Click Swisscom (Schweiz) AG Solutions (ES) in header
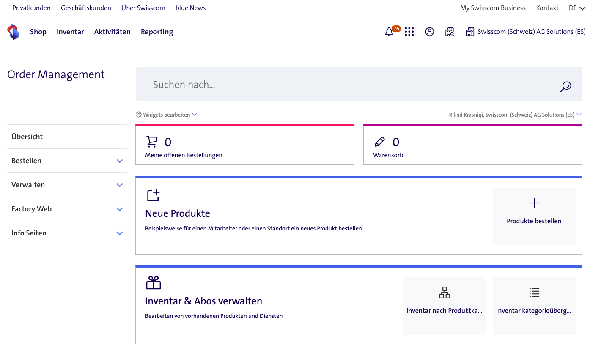 [x=532, y=32]
